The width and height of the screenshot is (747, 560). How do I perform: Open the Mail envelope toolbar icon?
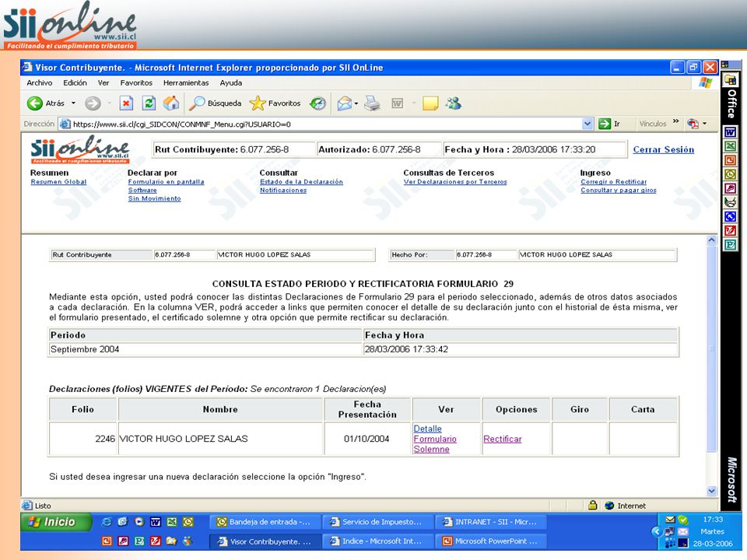(x=344, y=103)
